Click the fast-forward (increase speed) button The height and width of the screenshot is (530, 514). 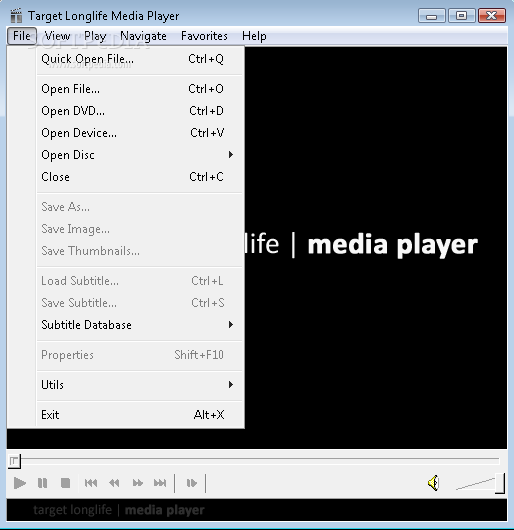137,483
